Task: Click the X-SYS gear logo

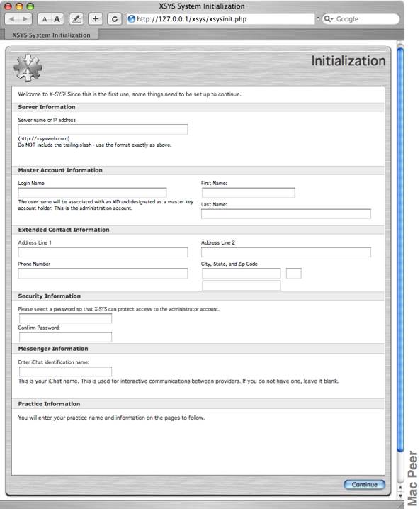Action: (x=28, y=67)
